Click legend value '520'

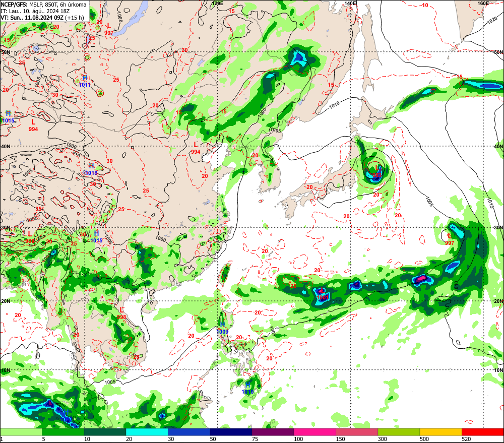click(466, 439)
